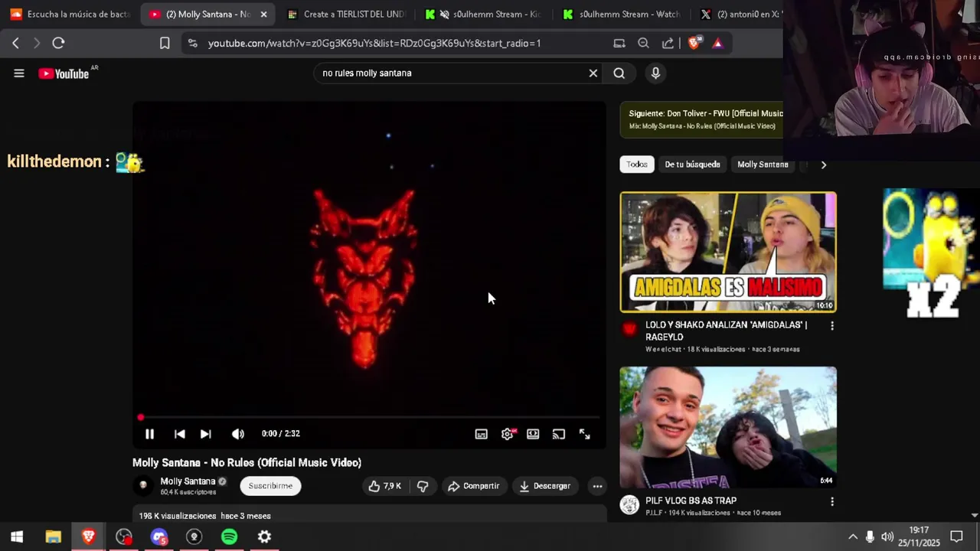The image size is (980, 551).
Task: Switch to the muted s0ulhemm Stream Kick tab
Action: tap(483, 15)
